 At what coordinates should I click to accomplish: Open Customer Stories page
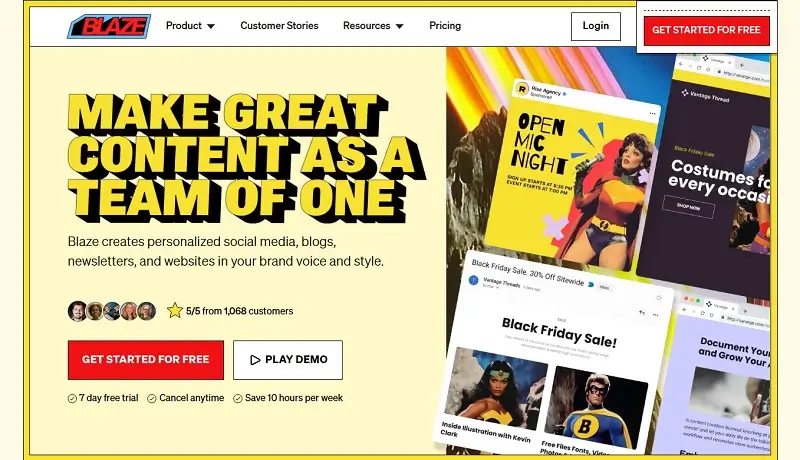tap(279, 25)
